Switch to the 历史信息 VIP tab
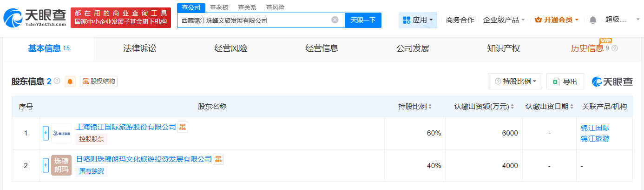Viewport: 644px width, 190px height. tap(587, 48)
